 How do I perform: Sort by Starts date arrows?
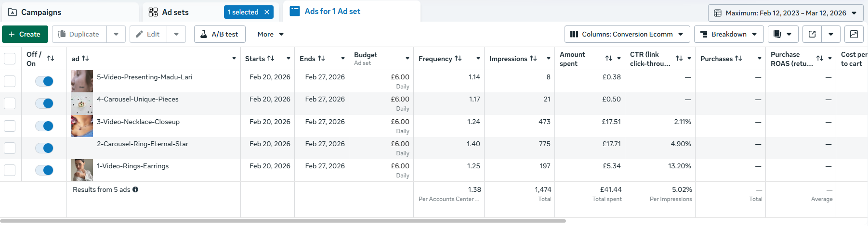click(x=271, y=58)
